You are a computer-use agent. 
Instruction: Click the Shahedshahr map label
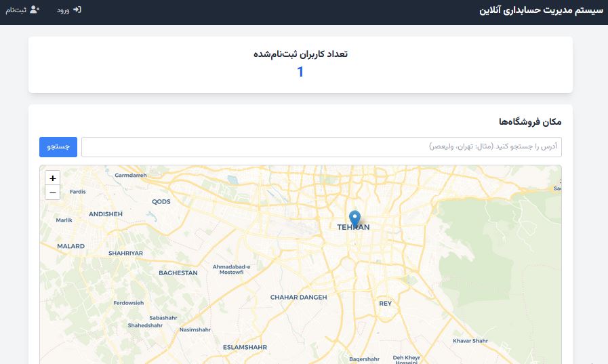[145, 325]
